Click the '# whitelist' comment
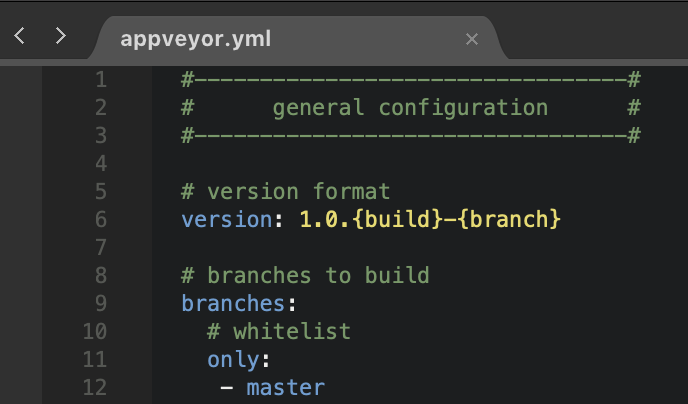Screen dimensions: 688x404 pos(279,332)
